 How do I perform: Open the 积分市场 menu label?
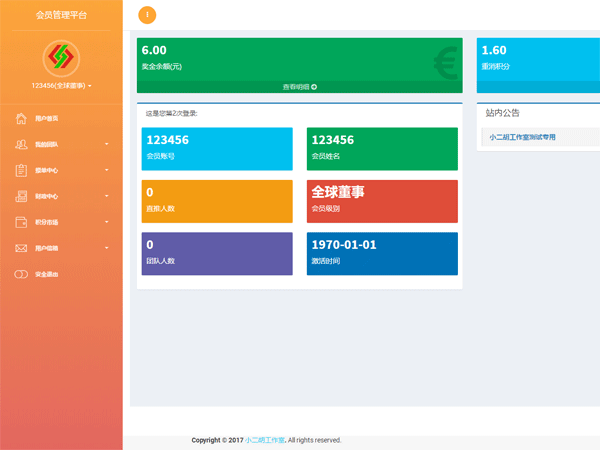(47, 222)
